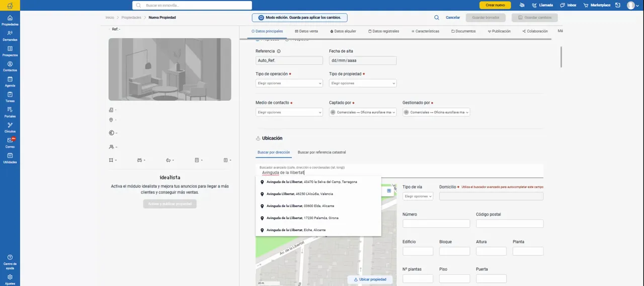Click the info icon beside Referencia
This screenshot has height=286, width=644.
pos(279,51)
